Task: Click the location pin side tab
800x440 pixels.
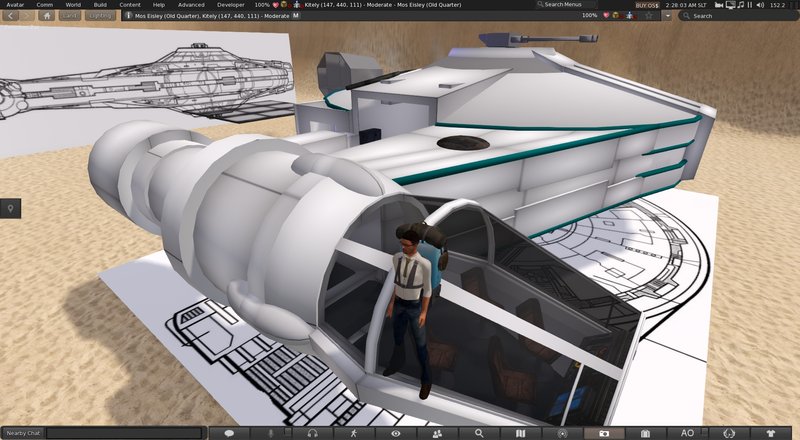Action: (x=10, y=208)
